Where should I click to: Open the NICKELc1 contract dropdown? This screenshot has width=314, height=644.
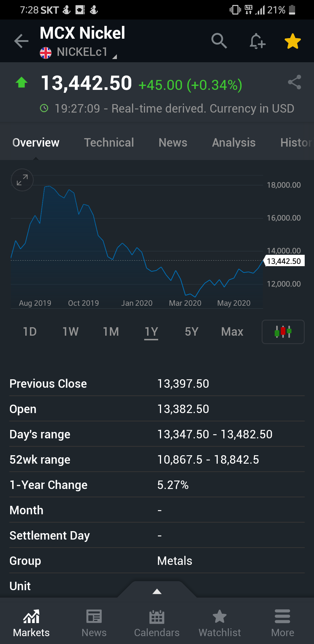click(82, 52)
